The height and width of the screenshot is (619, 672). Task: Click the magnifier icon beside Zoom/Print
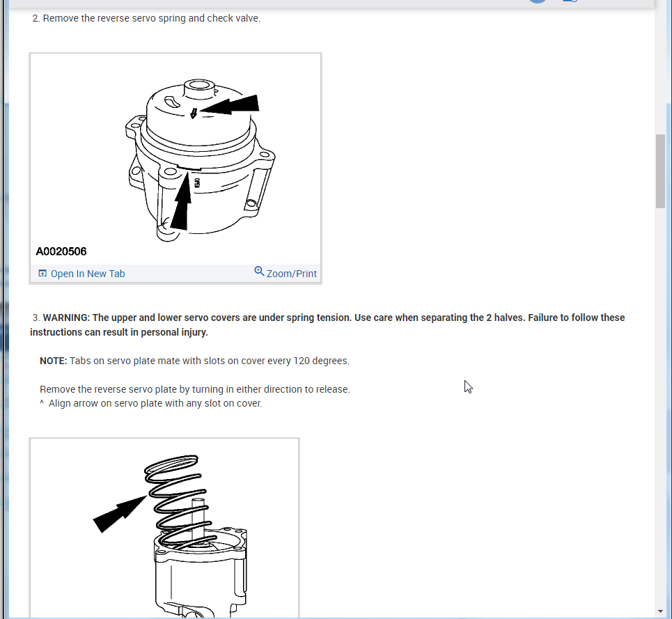pyautogui.click(x=259, y=271)
